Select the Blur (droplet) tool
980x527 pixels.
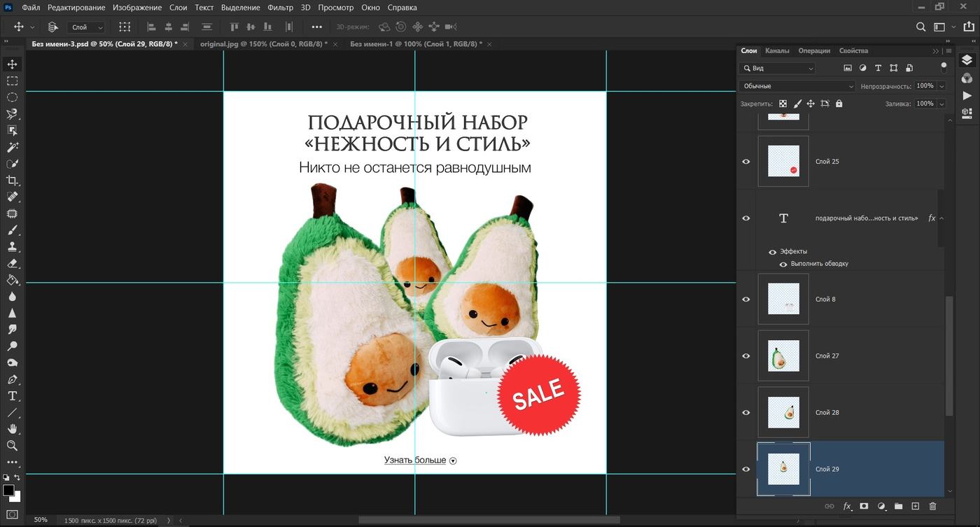point(12,297)
